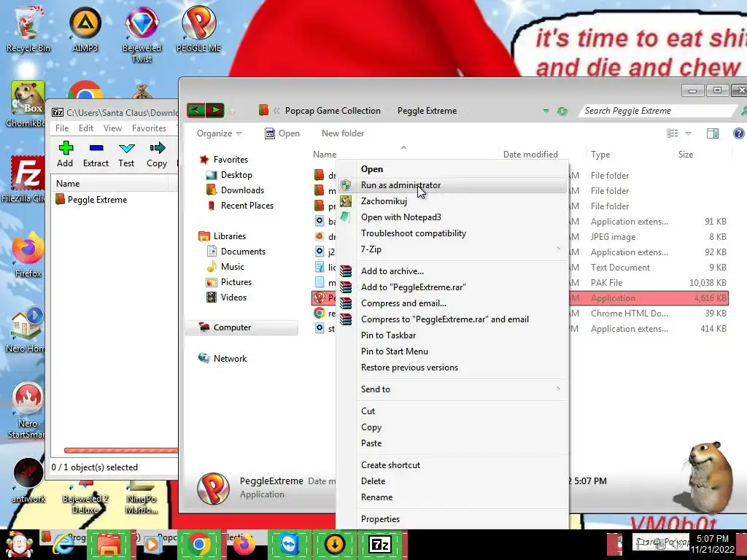The width and height of the screenshot is (747, 560).
Task: Switch to Chrome on the taskbar
Action: 199,545
